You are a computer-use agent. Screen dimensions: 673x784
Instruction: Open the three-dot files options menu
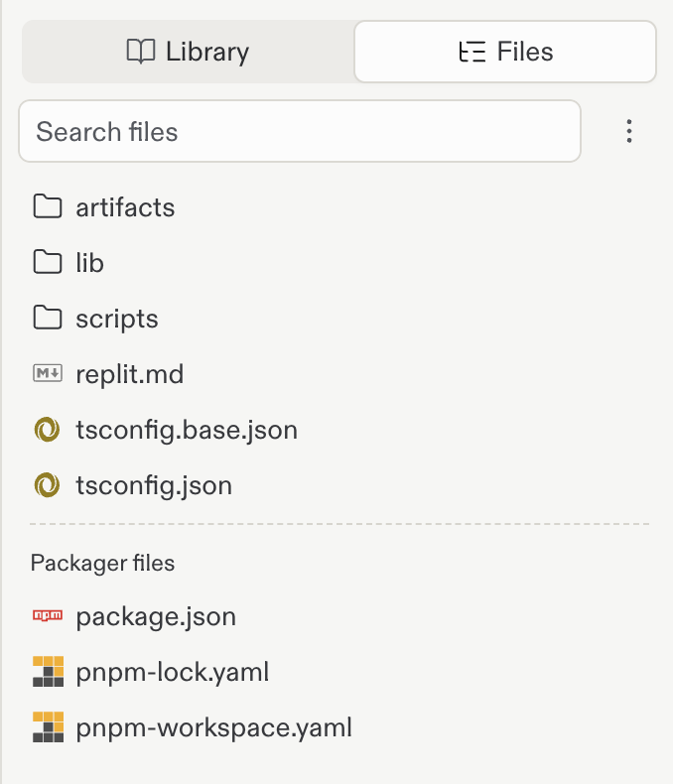point(629,131)
